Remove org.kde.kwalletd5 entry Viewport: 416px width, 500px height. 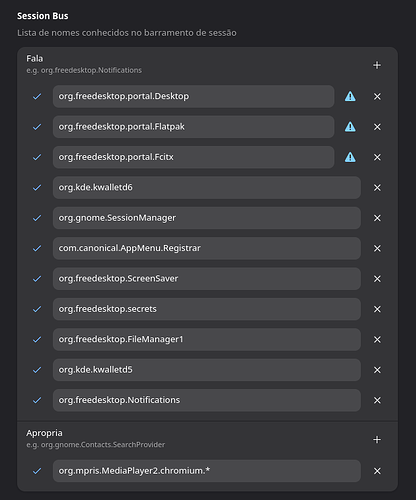[x=377, y=370]
